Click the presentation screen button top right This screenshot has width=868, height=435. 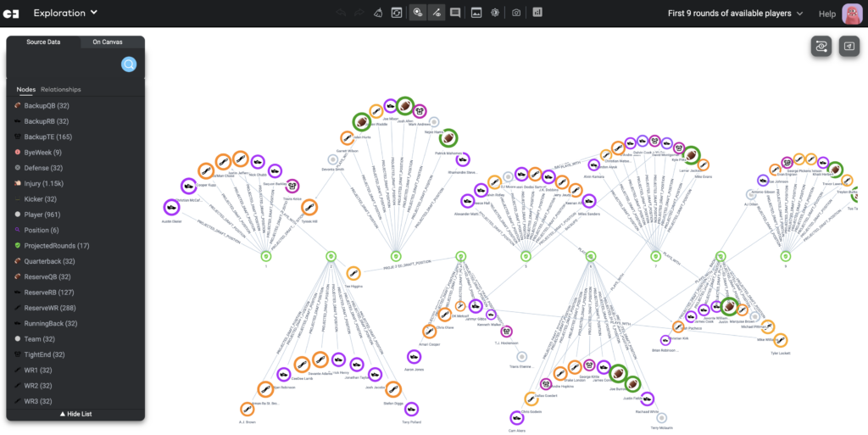[x=849, y=47]
